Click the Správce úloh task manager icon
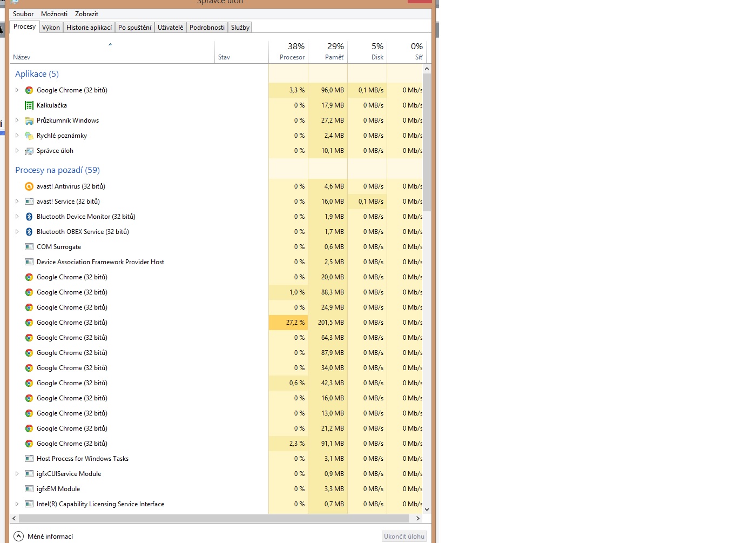756x543 pixels. pyautogui.click(x=29, y=151)
